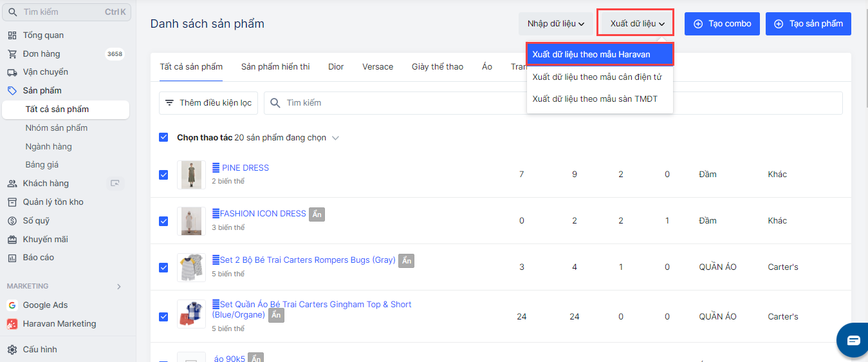868x362 pixels.
Task: Expand the Chọn thao tác actions dropdown
Action: (335, 138)
